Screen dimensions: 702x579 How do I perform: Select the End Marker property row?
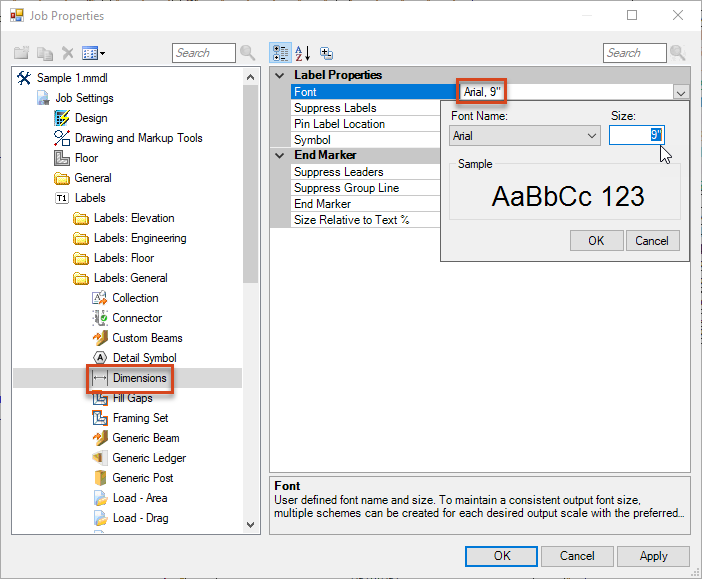(x=366, y=204)
